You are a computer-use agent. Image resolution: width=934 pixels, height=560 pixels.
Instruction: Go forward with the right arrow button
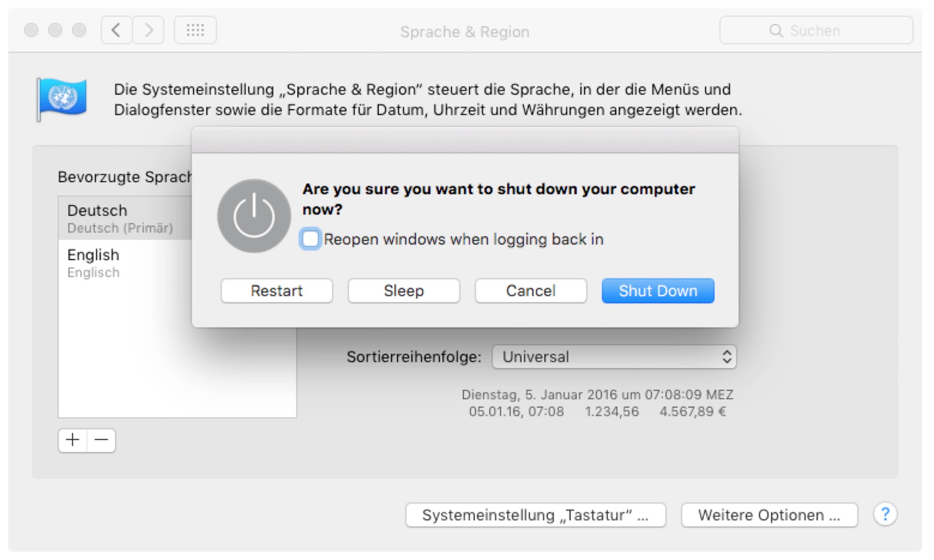coord(148,30)
